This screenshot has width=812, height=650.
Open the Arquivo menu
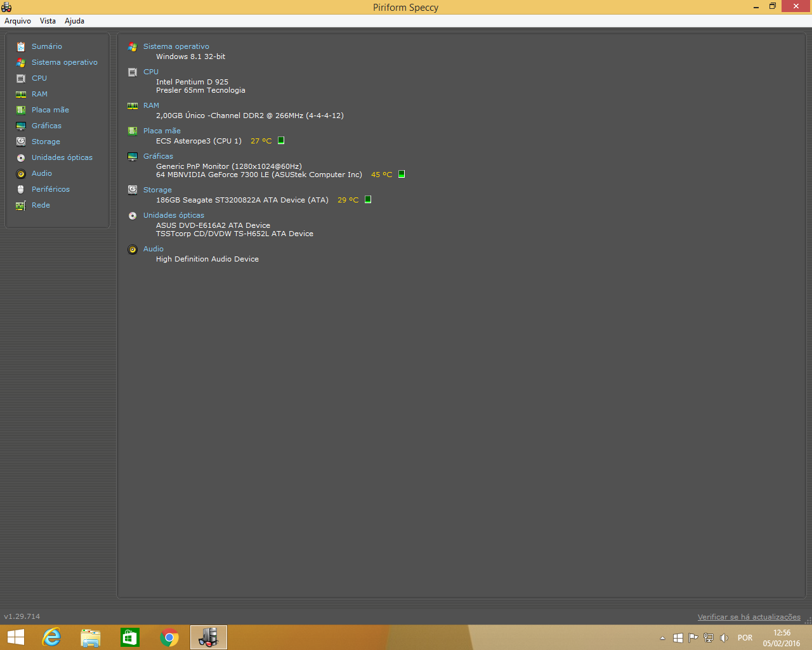click(18, 21)
